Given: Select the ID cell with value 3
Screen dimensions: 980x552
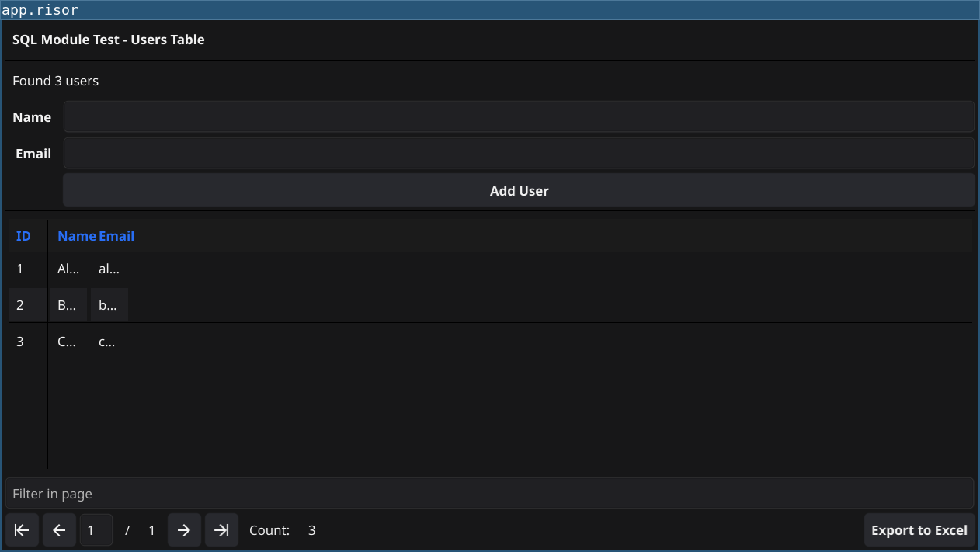Looking at the screenshot, I should pyautogui.click(x=28, y=341).
